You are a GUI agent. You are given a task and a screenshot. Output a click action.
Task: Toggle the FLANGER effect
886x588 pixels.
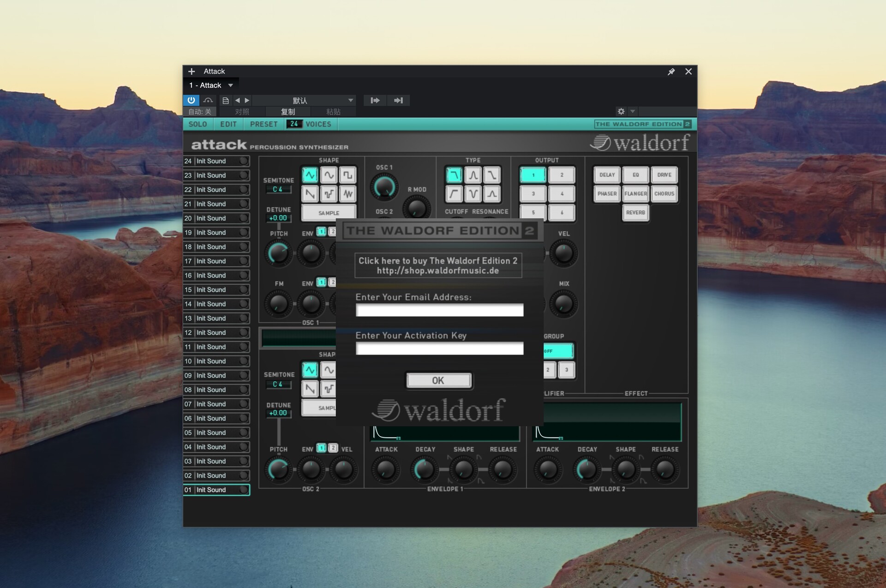(x=635, y=194)
